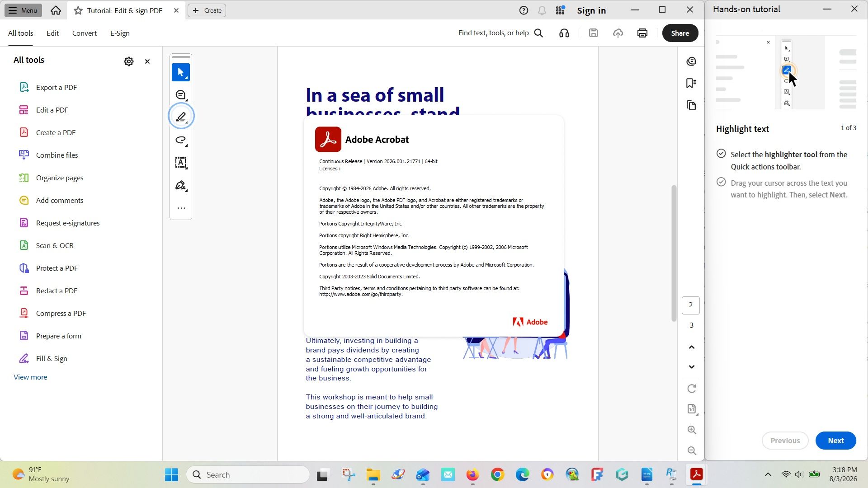Open the Page thumbnails panel icon
The image size is (868, 488).
(x=691, y=106)
